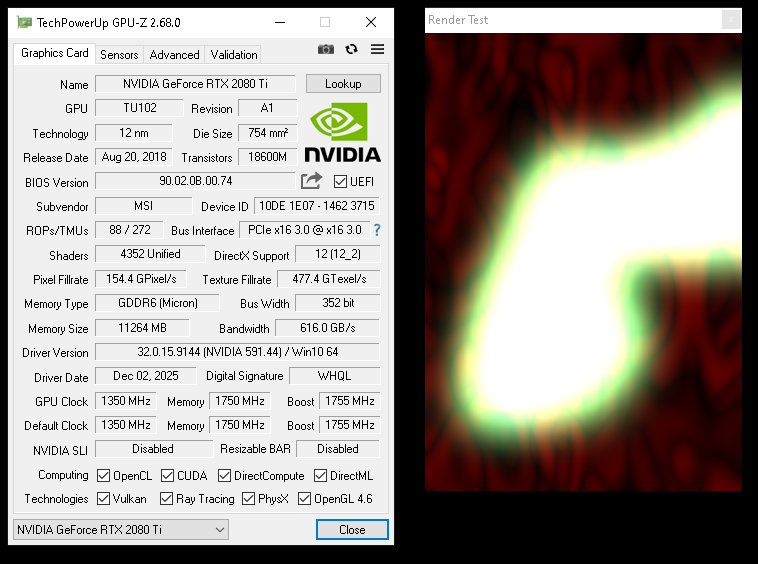This screenshot has height=564, width=758.
Task: Click the ROPs/TMUs field
Action: (130, 230)
